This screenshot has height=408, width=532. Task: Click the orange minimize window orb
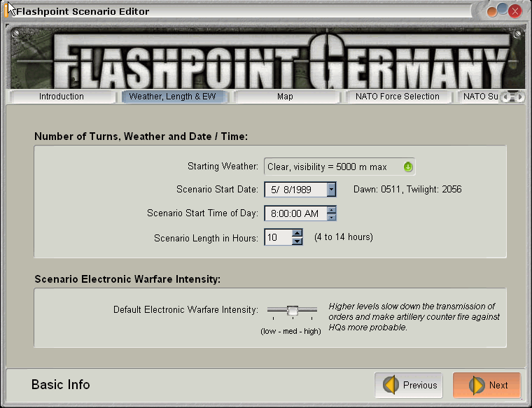492,12
